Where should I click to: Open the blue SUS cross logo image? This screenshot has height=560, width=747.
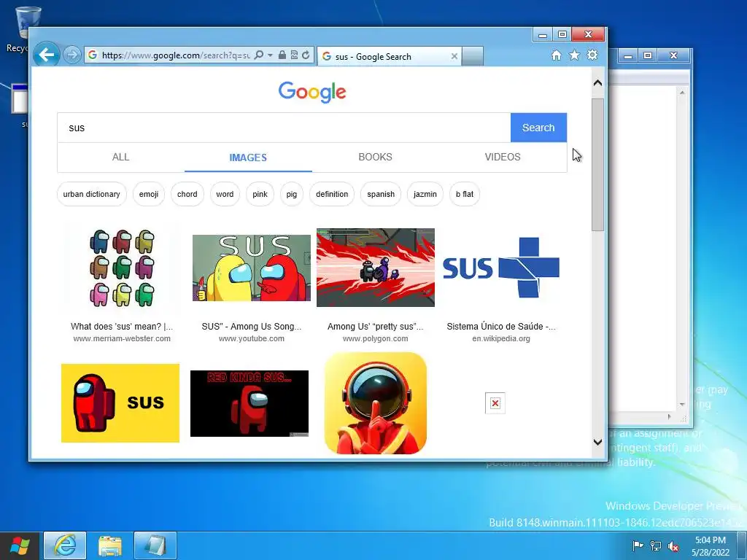501,268
